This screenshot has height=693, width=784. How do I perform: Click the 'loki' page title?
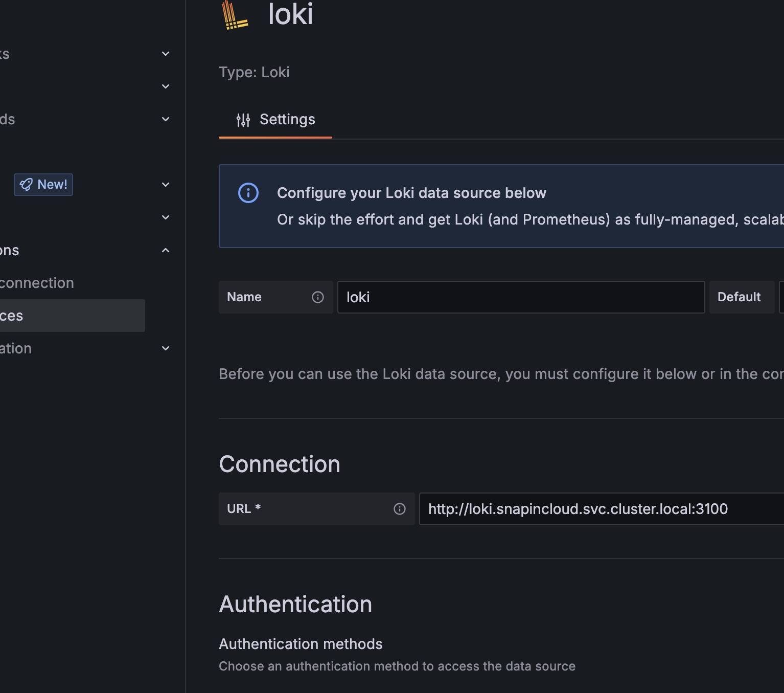[291, 14]
